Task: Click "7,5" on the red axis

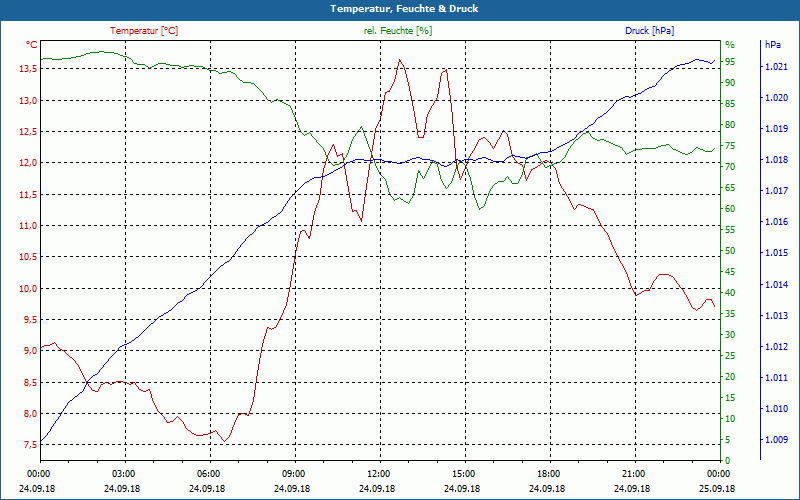Action: pyautogui.click(x=30, y=445)
